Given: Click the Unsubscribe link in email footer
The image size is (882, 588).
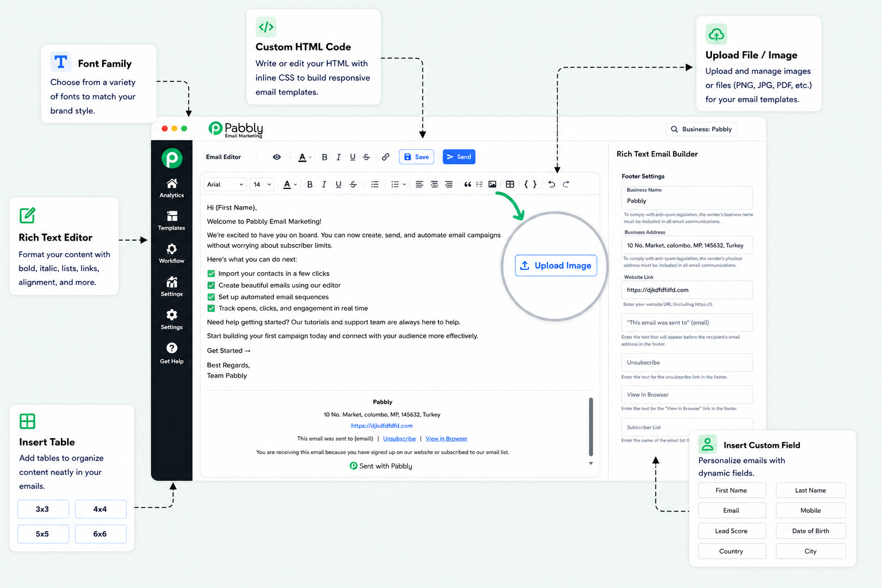Looking at the screenshot, I should click(x=399, y=439).
